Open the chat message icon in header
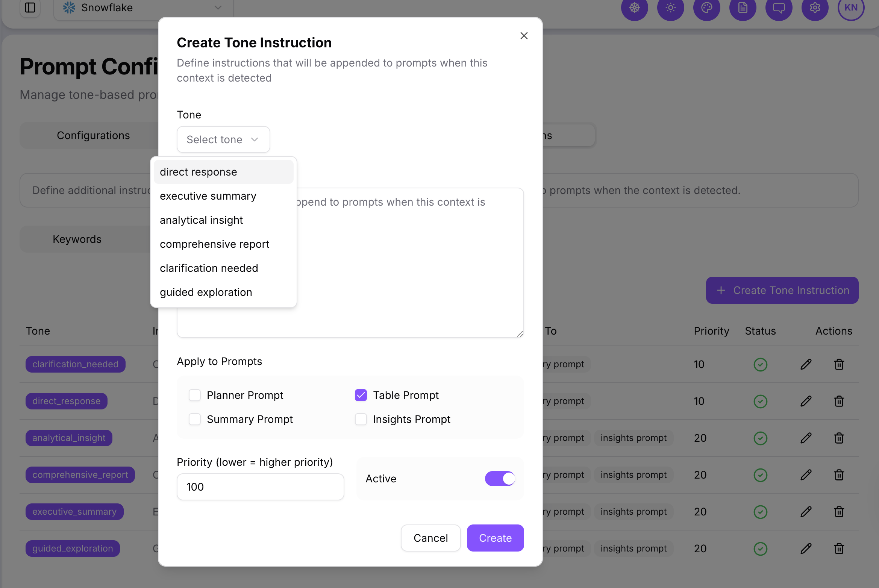The height and width of the screenshot is (588, 879). (779, 8)
